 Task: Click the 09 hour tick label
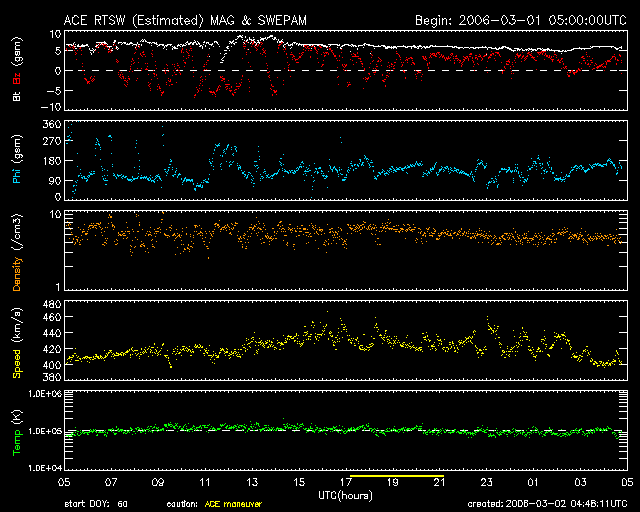pos(157,483)
